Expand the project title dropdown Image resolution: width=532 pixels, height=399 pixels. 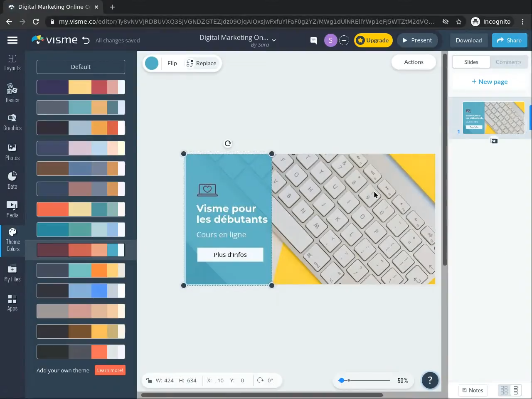(274, 40)
